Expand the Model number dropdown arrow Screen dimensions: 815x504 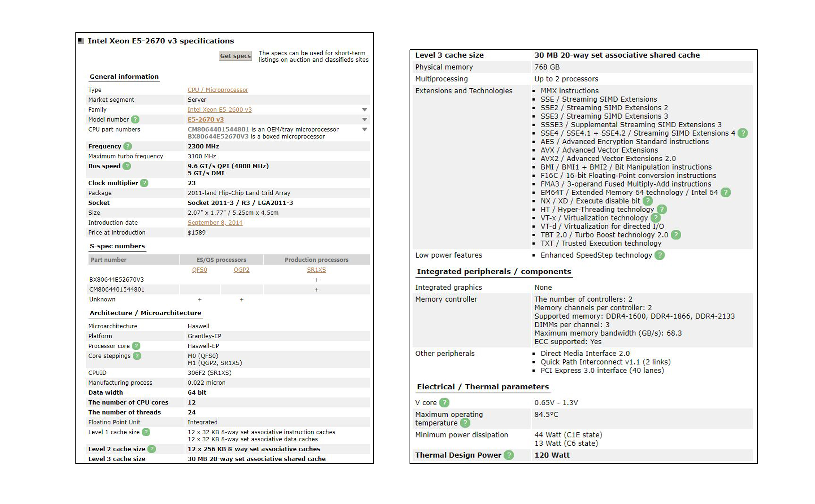[364, 119]
